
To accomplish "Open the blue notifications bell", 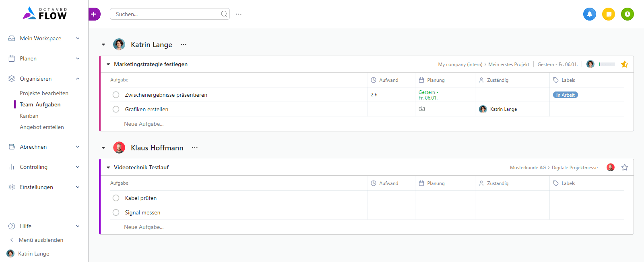I will [x=589, y=14].
